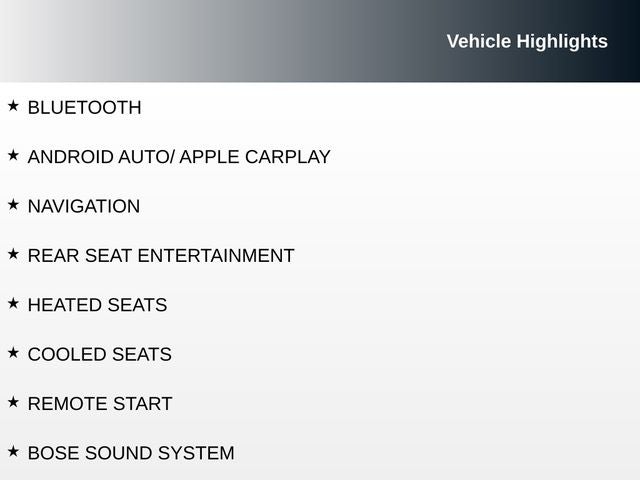Click the star bullet beside BLUETOOTH
Image resolution: width=640 pixels, height=480 pixels.
point(13,106)
